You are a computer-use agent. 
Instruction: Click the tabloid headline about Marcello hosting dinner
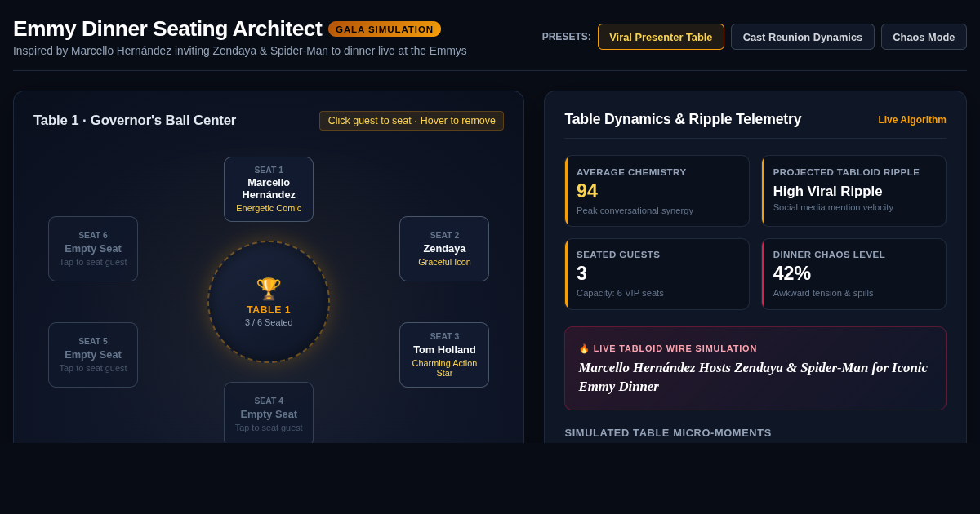point(753,377)
